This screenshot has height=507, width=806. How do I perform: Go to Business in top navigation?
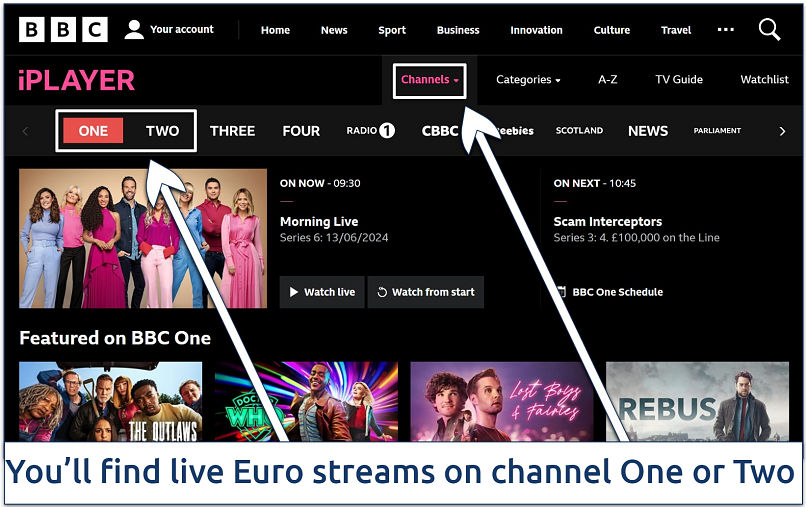[458, 30]
